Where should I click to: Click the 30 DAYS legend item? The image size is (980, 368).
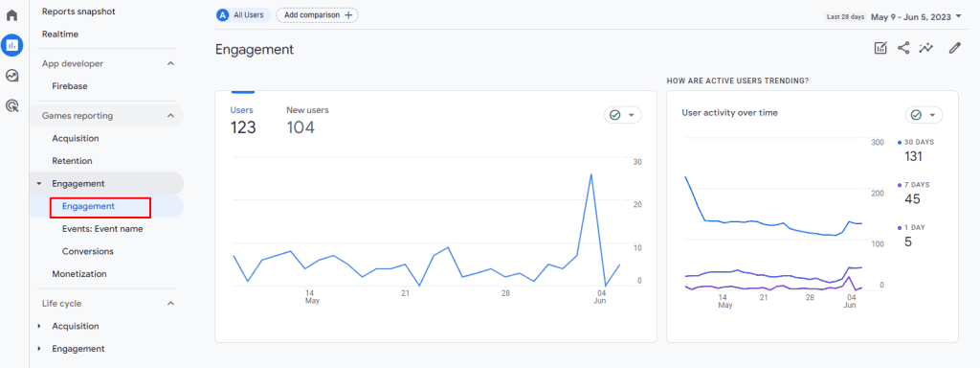coord(915,143)
